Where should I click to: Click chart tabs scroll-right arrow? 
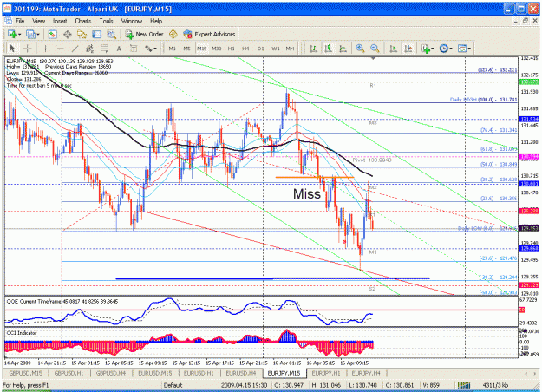pos(535,373)
